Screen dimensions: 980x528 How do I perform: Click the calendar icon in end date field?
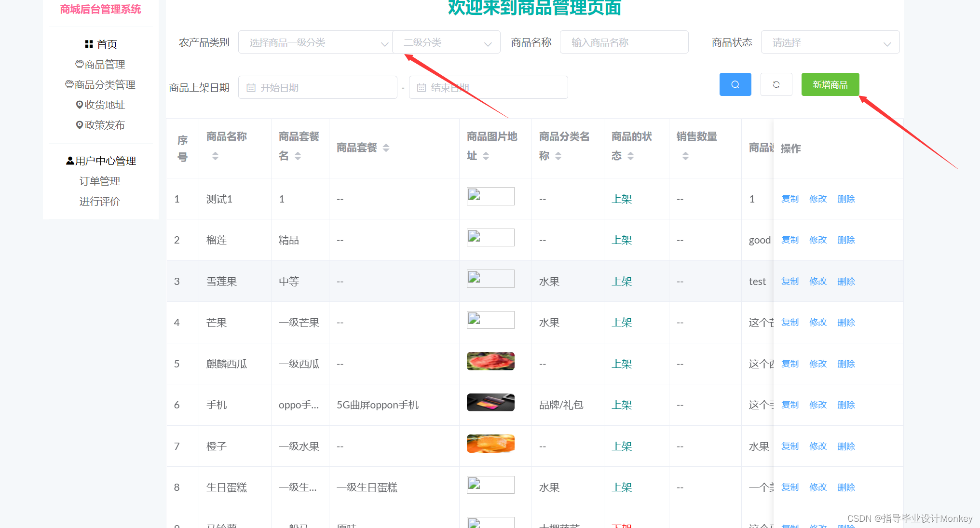pos(422,88)
